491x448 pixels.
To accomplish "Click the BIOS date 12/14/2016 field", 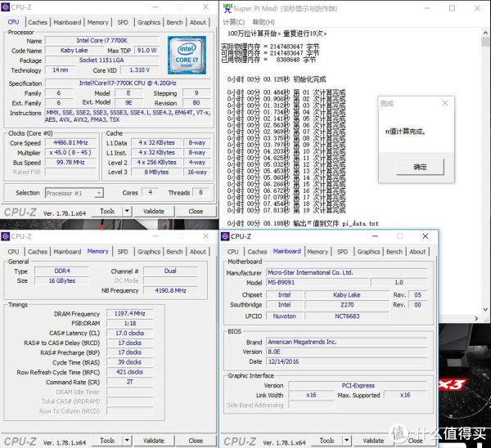I will (347, 361).
